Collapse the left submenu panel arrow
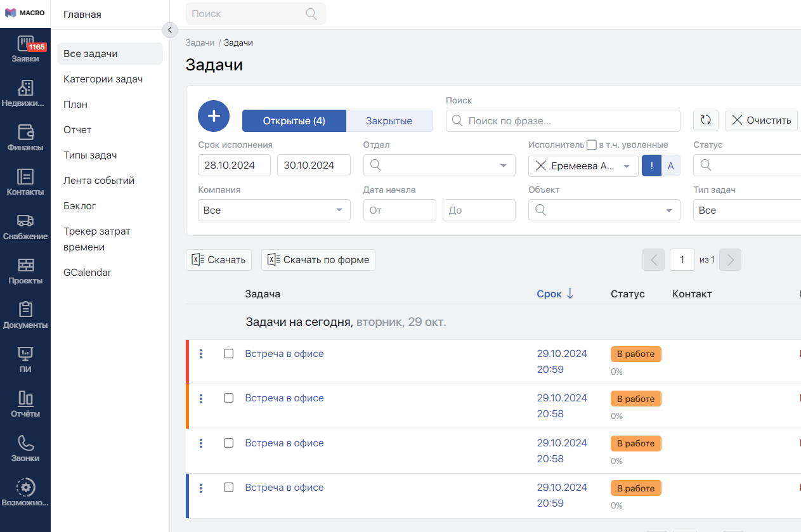Viewport: 801px width, 532px height. pos(169,30)
